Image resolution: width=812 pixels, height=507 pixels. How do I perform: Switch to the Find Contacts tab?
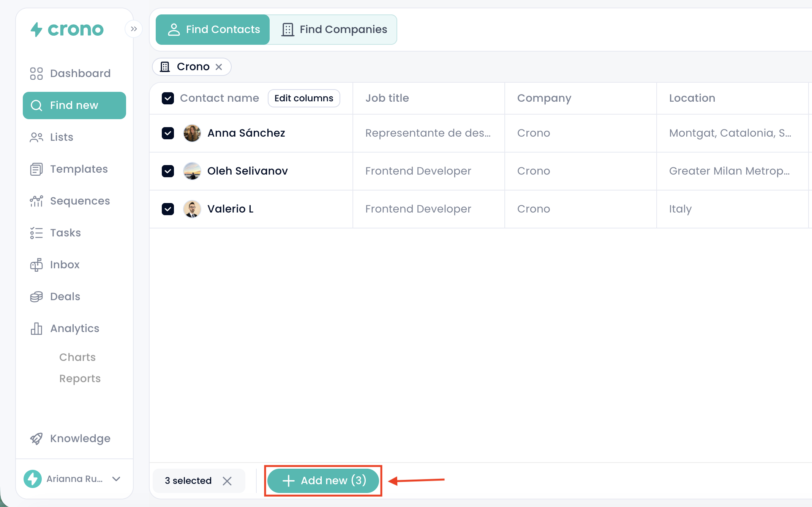tap(213, 30)
